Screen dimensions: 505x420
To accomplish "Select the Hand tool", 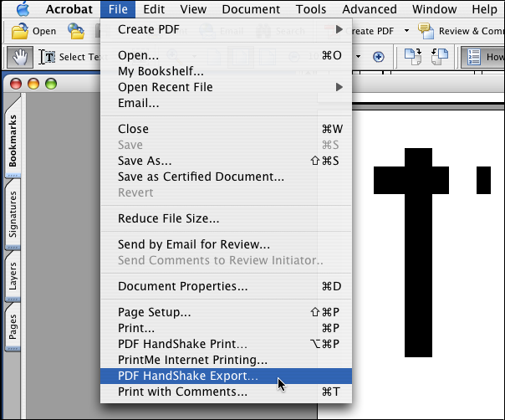I will click(x=20, y=57).
